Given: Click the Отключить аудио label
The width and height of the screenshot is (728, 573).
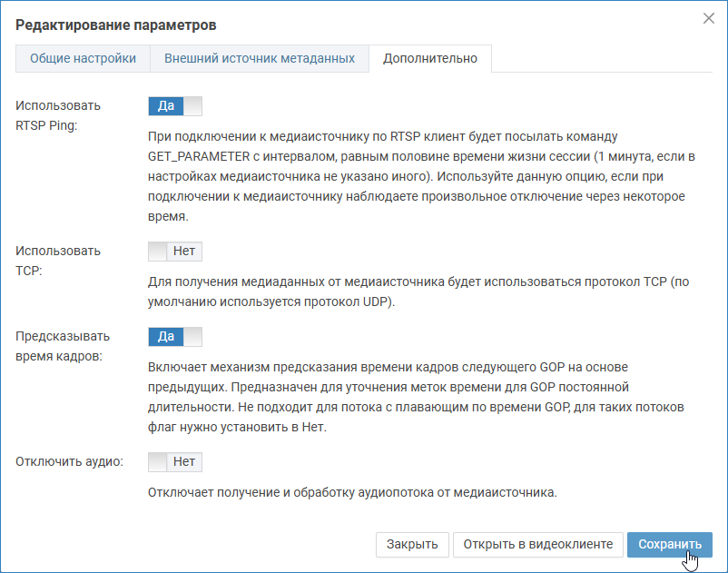Looking at the screenshot, I should click(x=69, y=461).
